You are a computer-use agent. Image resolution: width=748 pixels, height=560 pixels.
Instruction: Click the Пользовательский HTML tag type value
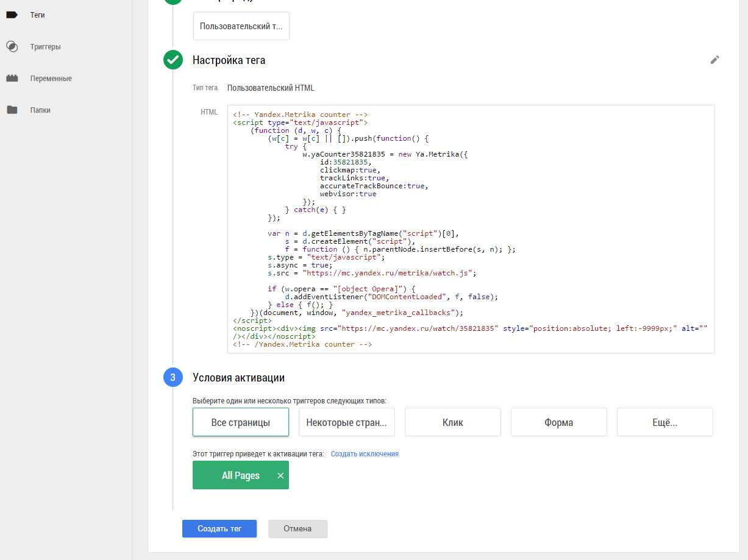pos(271,88)
